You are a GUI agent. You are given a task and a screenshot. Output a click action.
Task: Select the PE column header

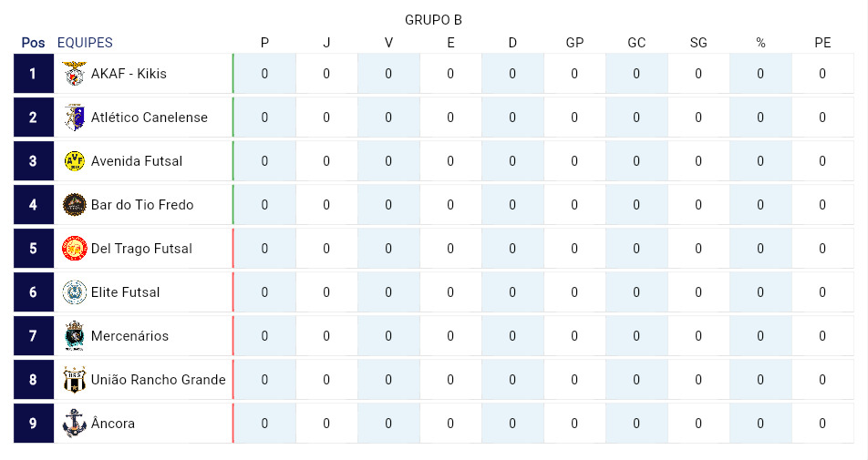pyautogui.click(x=822, y=43)
